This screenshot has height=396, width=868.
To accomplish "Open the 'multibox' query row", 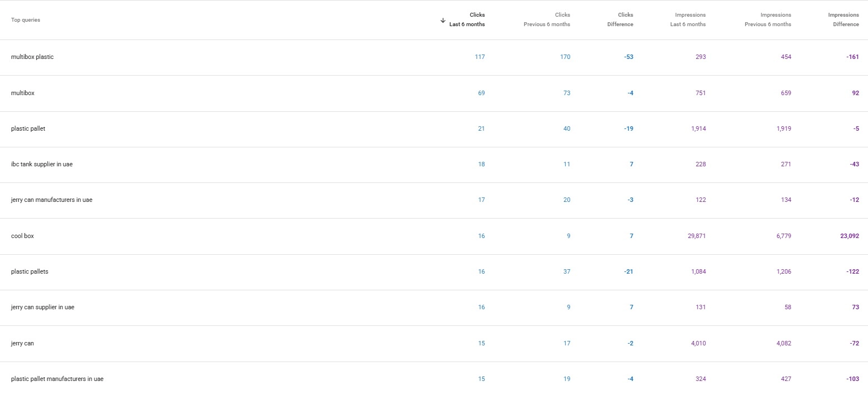I will (434, 93).
